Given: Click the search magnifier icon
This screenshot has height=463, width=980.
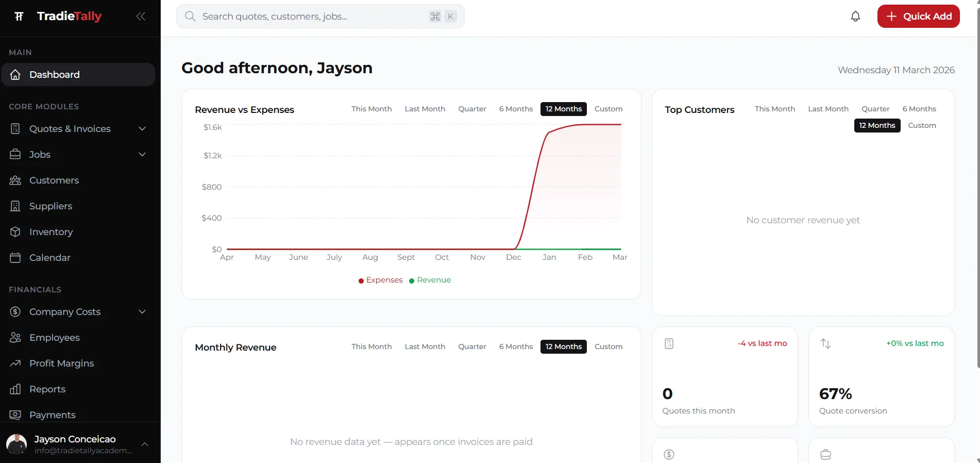Looking at the screenshot, I should pyautogui.click(x=190, y=16).
